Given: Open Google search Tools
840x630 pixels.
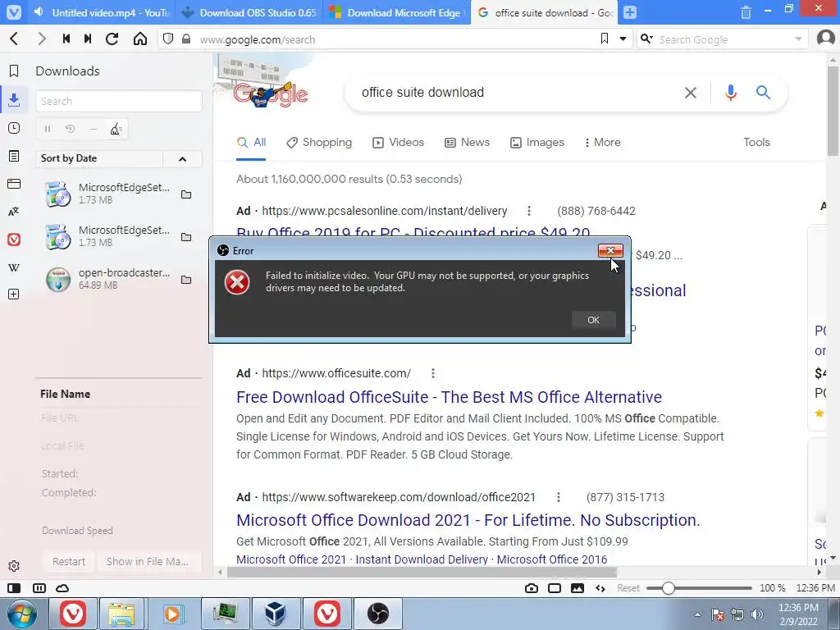Looking at the screenshot, I should 756,143.
